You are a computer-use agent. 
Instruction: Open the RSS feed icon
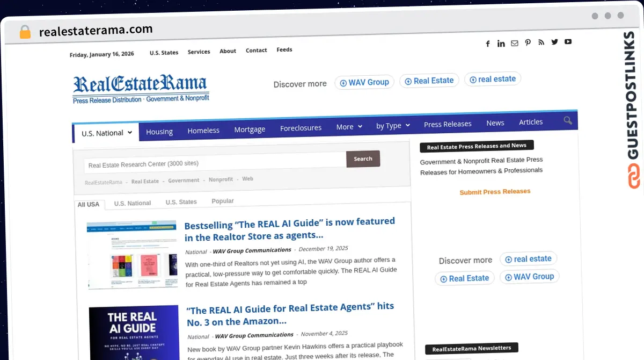[541, 42]
